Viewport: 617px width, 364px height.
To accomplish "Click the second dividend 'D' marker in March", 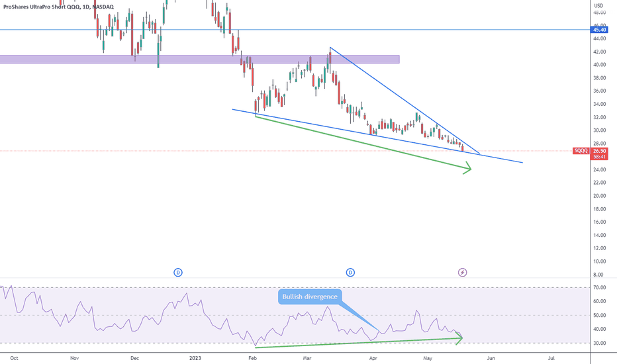I will click(x=350, y=272).
